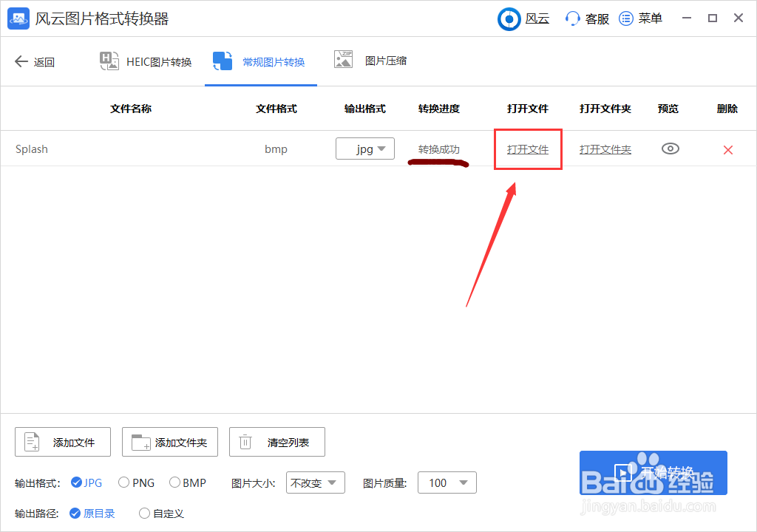Image resolution: width=757 pixels, height=532 pixels.
Task: Expand the 图片大小 size dropdown showing 不改变
Action: point(316,482)
